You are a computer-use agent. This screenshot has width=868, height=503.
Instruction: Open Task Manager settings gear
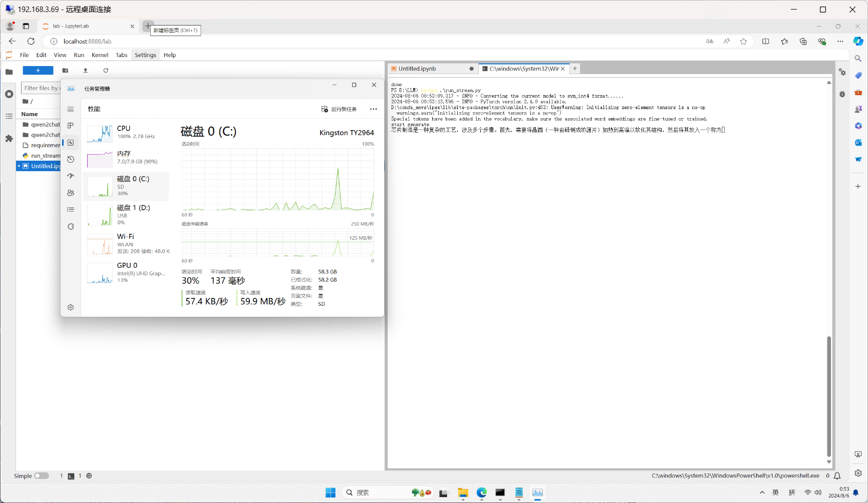point(71,307)
